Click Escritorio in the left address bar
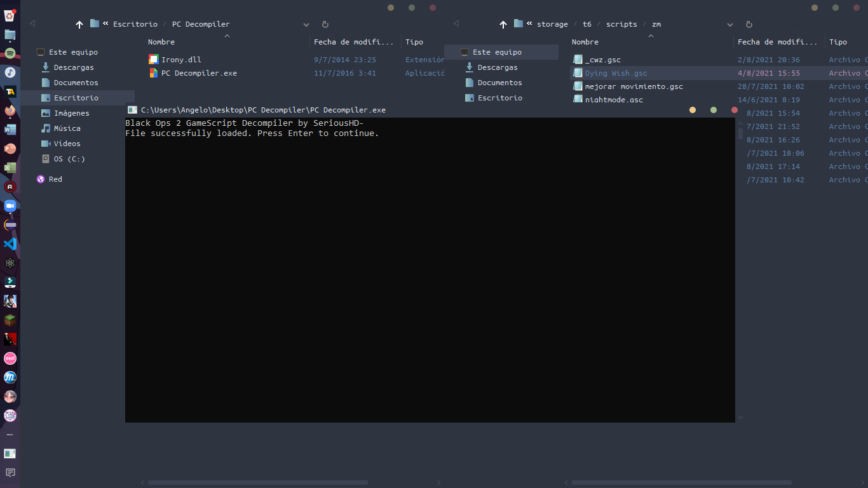This screenshot has height=488, width=868. click(135, 24)
